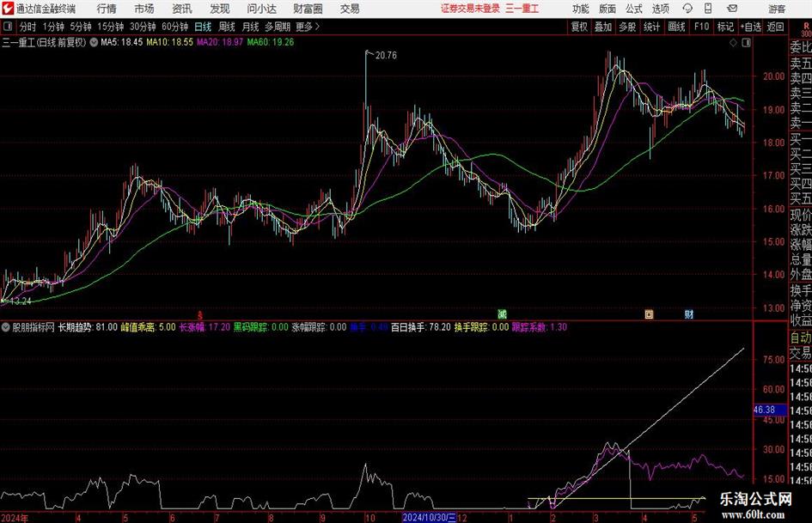Switch to 30分钟 period
Screen dimensions: 812x523
(143, 27)
